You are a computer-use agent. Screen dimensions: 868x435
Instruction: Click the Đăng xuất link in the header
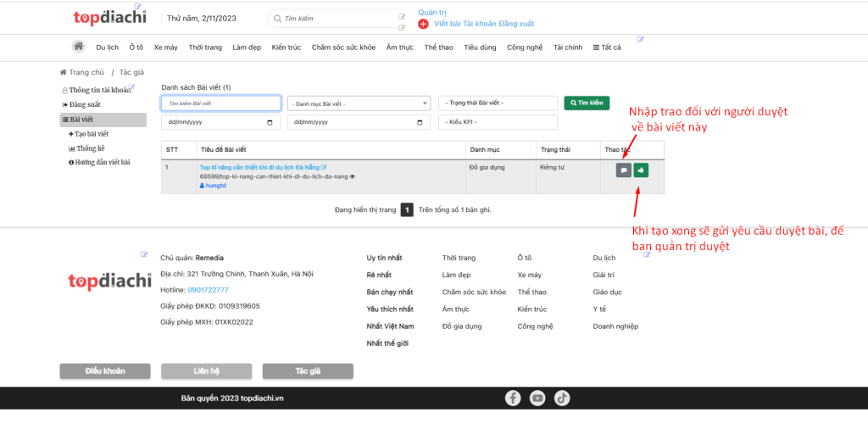click(x=517, y=24)
